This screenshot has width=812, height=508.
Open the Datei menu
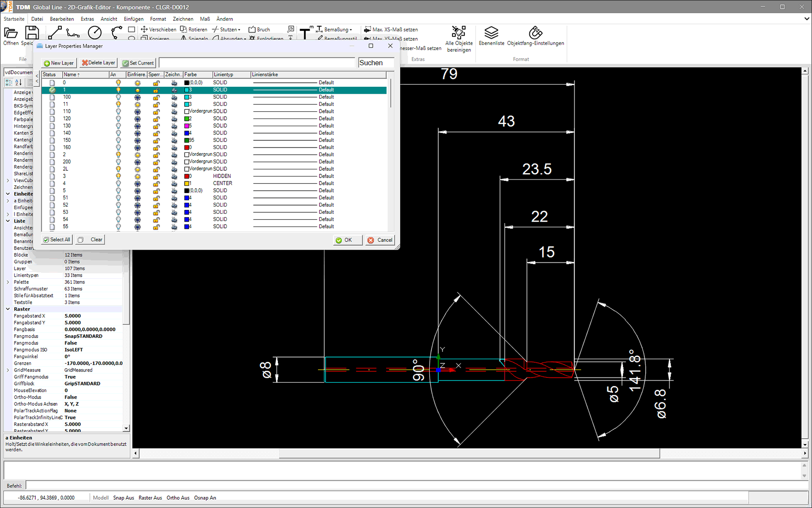tap(37, 19)
